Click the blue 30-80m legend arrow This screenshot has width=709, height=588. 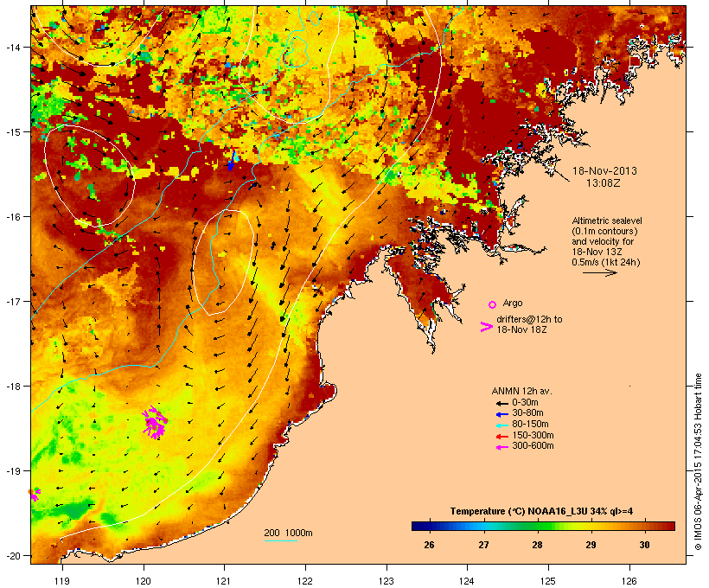tap(501, 414)
